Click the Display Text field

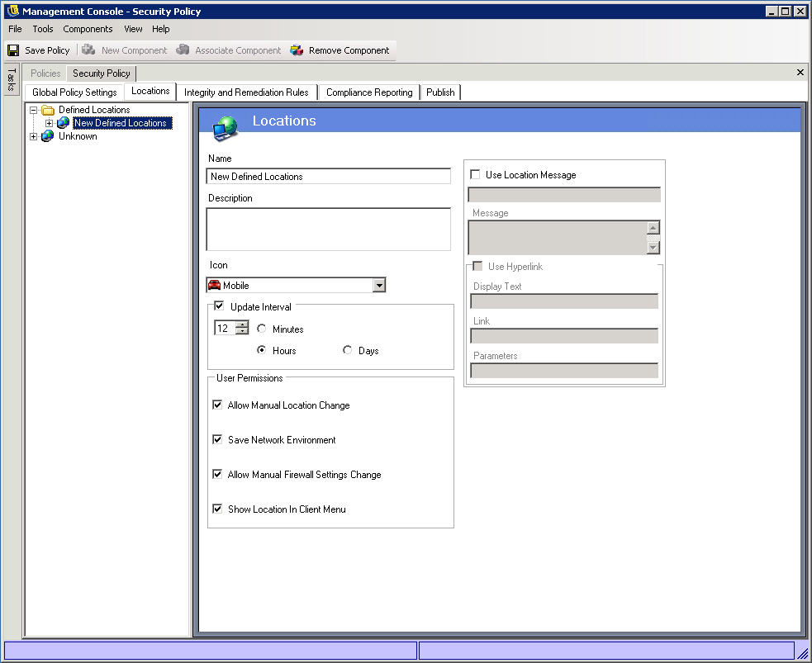click(564, 301)
